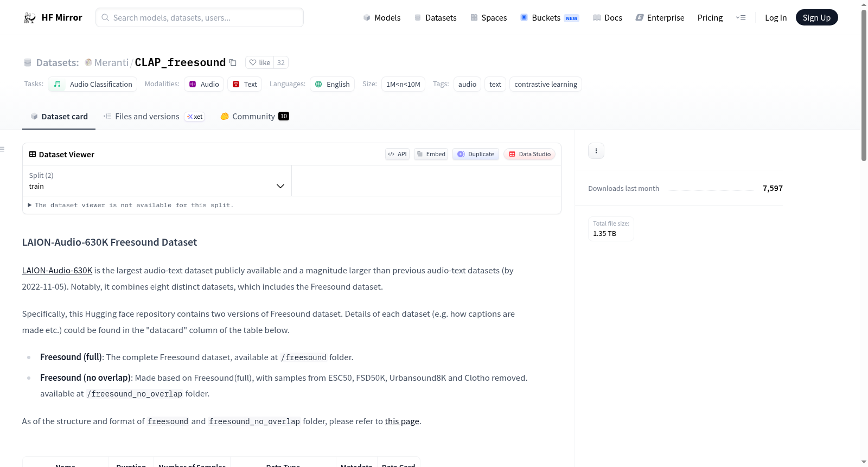The height and width of the screenshot is (467, 868).
Task: Click the Dataset Viewer heading
Action: click(61, 155)
